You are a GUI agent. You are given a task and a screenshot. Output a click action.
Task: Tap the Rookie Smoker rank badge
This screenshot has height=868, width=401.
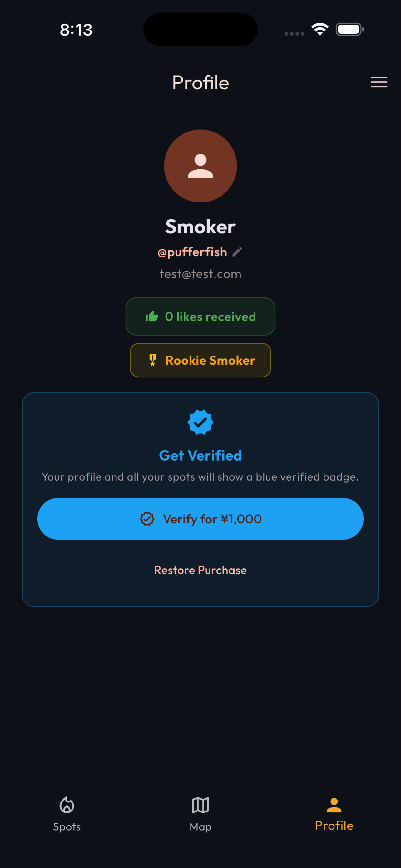[x=200, y=360]
